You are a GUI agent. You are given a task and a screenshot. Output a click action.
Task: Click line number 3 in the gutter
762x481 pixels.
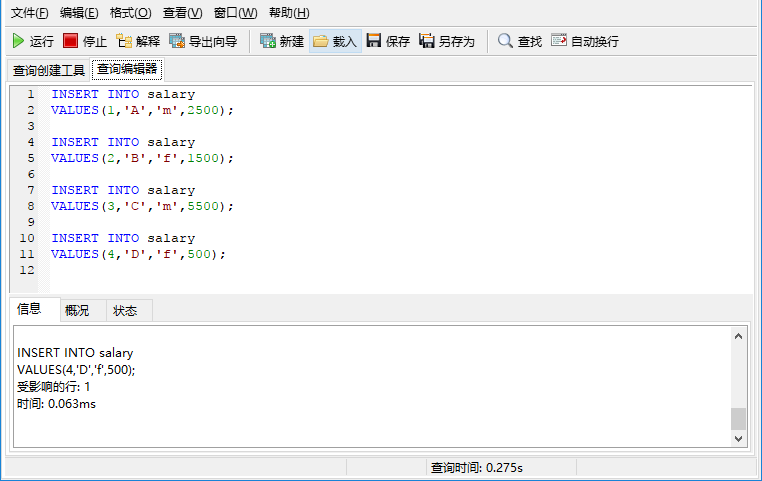coord(31,126)
